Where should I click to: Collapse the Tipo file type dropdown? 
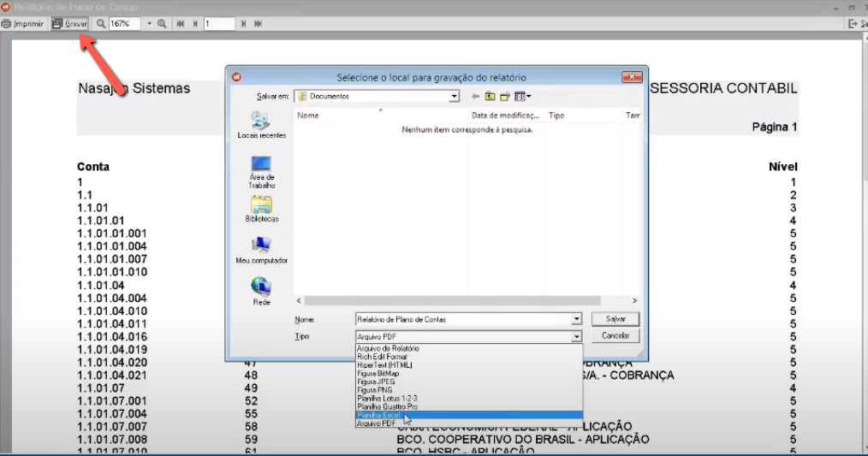click(x=576, y=336)
